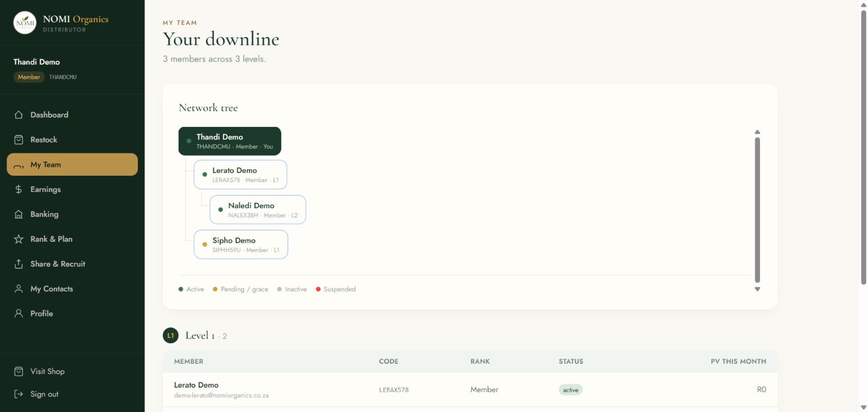The height and width of the screenshot is (412, 868).
Task: Click the R0 PV value for Lerato
Action: [762, 390]
